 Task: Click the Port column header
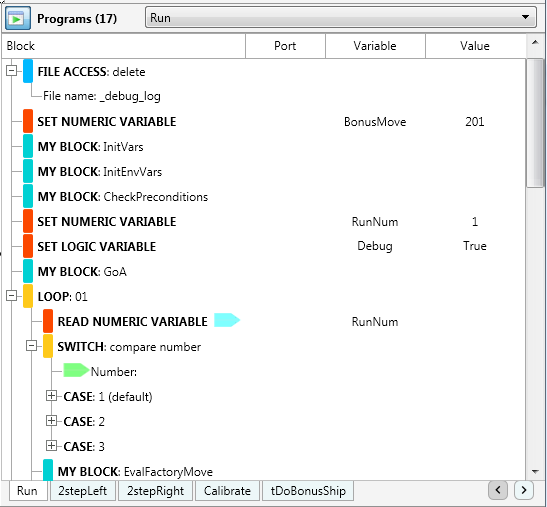(285, 46)
